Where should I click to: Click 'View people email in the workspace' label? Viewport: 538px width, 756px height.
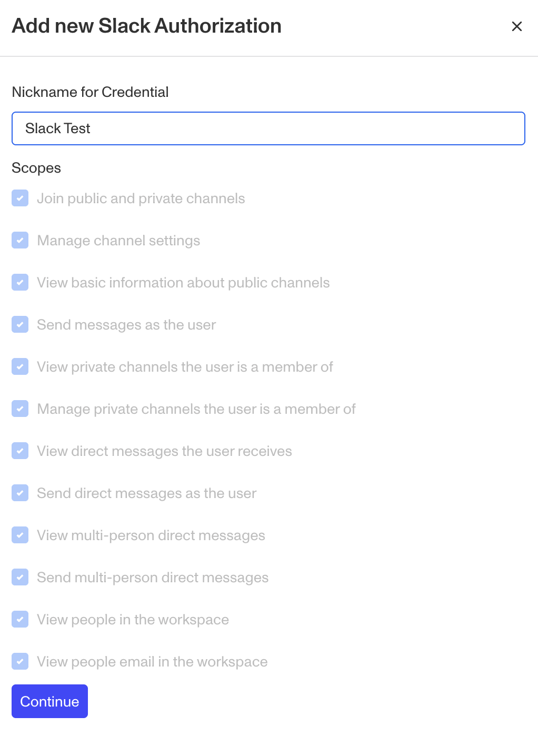point(152,662)
